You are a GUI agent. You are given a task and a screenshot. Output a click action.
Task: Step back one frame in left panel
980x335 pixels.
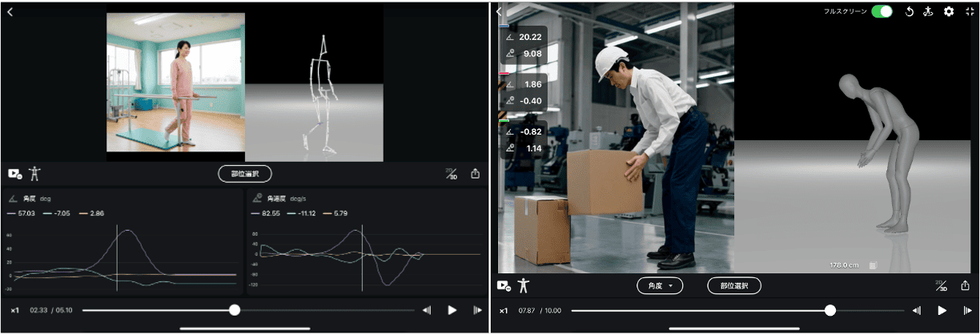tap(427, 310)
